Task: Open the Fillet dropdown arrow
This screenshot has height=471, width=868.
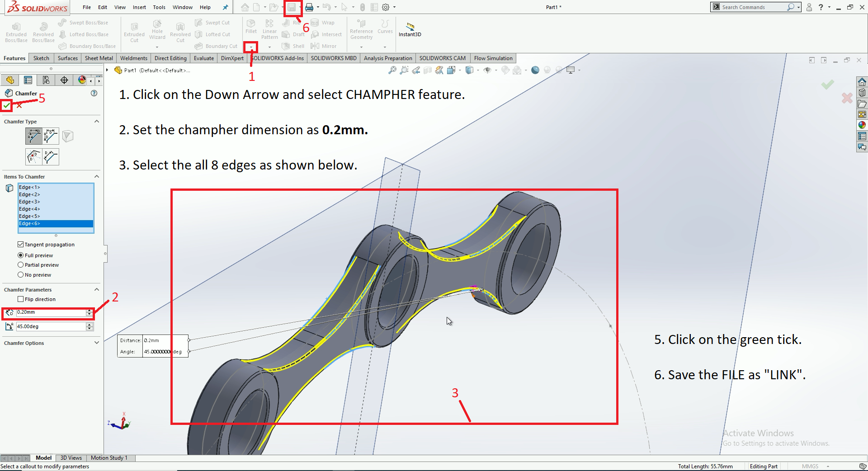Action: (251, 47)
